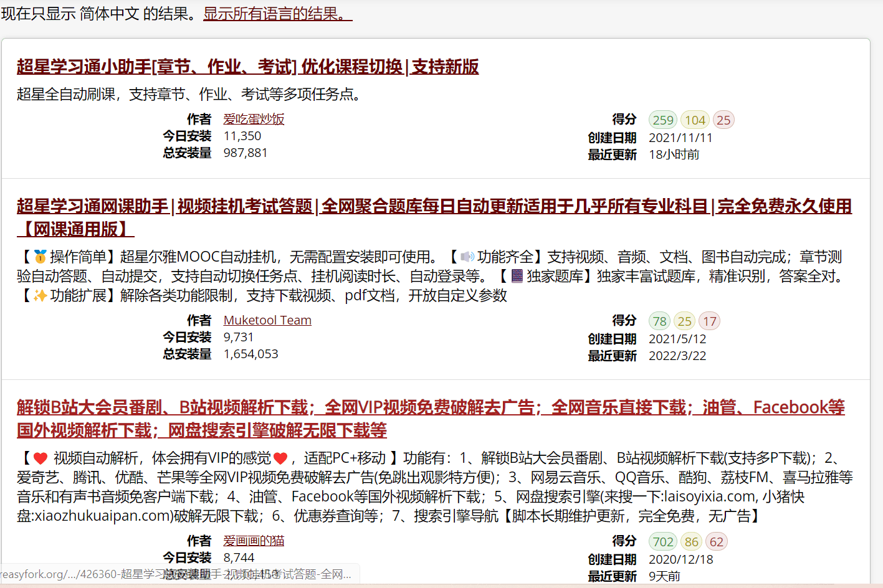Select the updated time 18小时前
Viewport: 883px width, 588px height.
point(674,154)
